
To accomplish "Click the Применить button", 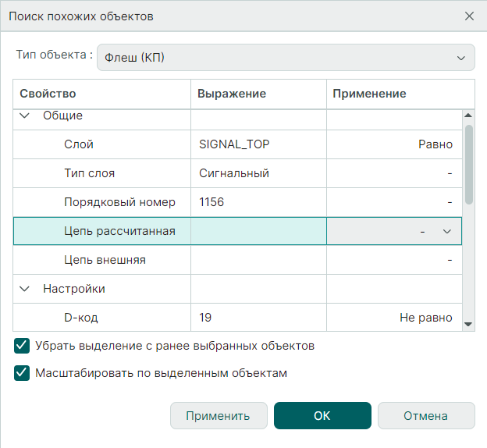I will click(218, 416).
